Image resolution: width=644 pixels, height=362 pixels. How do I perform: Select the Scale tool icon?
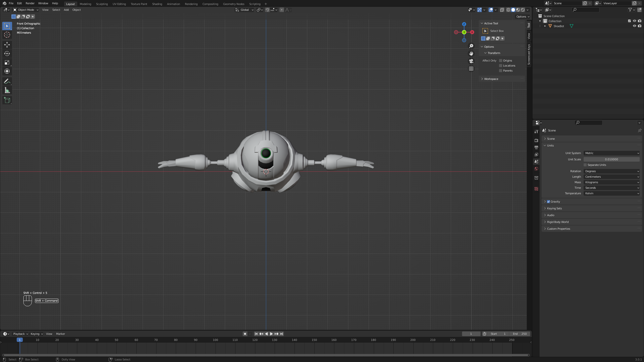[7, 62]
